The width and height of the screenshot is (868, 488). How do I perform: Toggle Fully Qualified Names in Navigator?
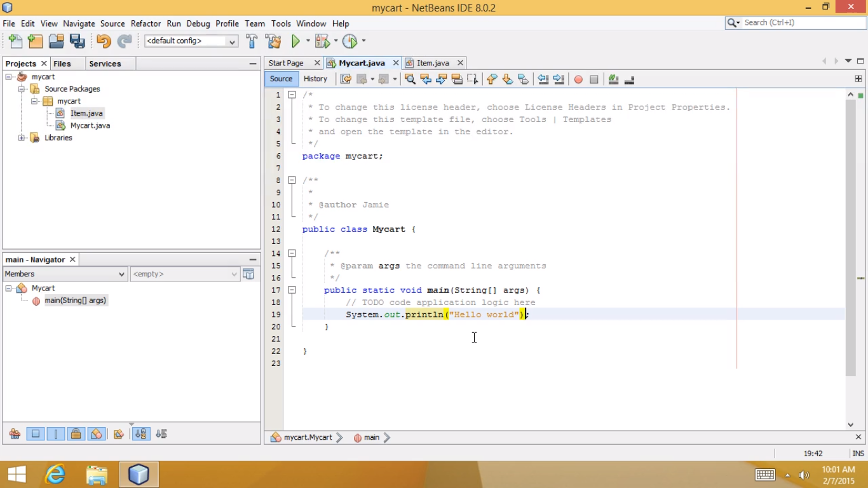[x=118, y=434]
